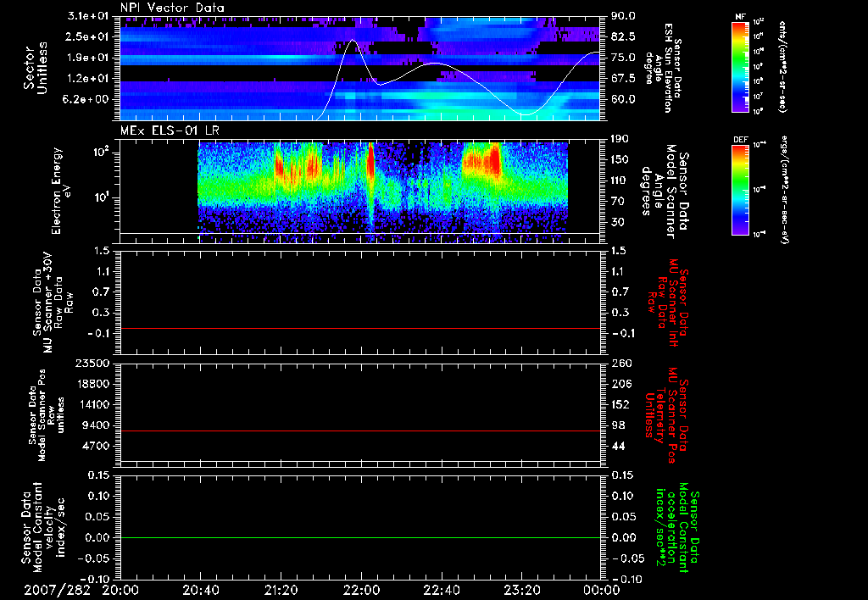Select the 'MEx ELS-01 LR' panel title
868x600 pixels.
170,131
